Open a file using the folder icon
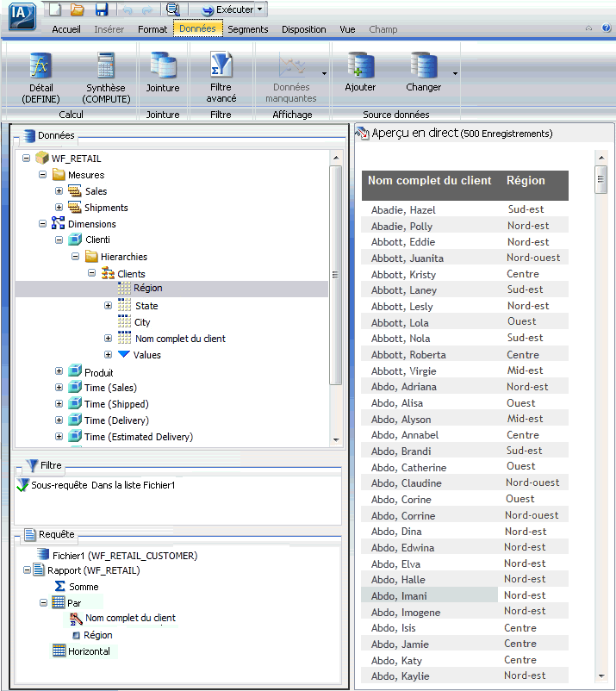This screenshot has width=616, height=691. click(x=78, y=9)
